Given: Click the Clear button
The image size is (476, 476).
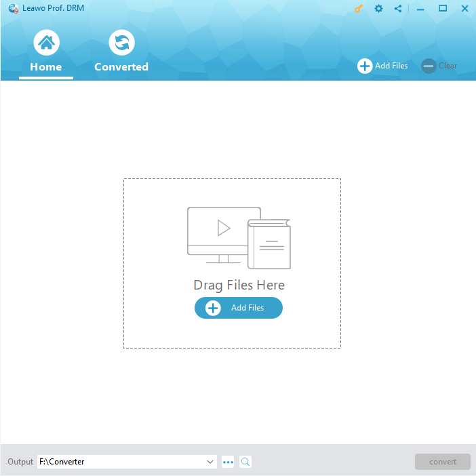Looking at the screenshot, I should click(439, 66).
